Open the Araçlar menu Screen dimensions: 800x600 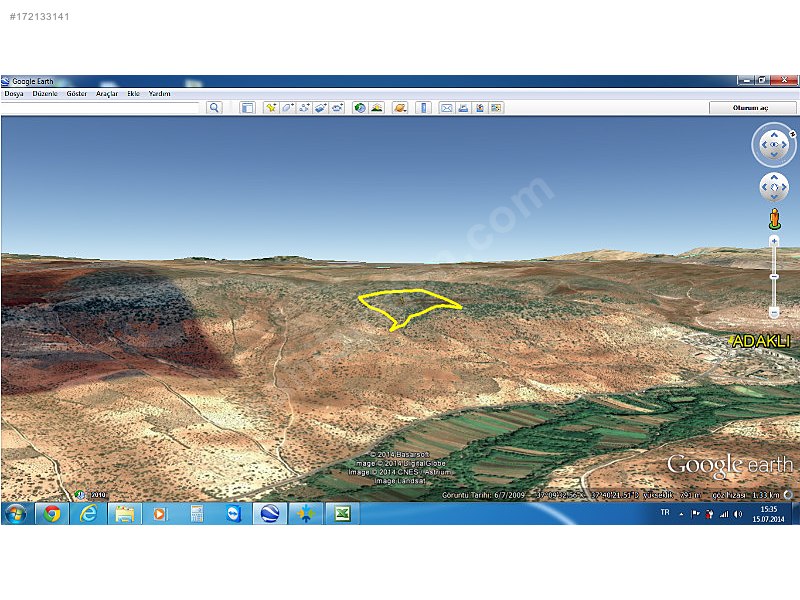point(107,94)
